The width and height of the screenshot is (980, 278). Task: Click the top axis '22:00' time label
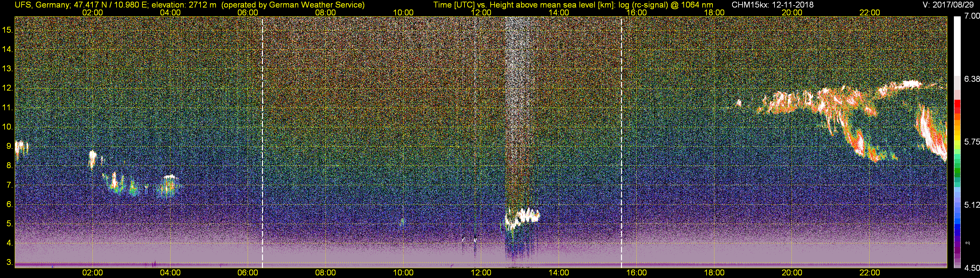pos(870,12)
